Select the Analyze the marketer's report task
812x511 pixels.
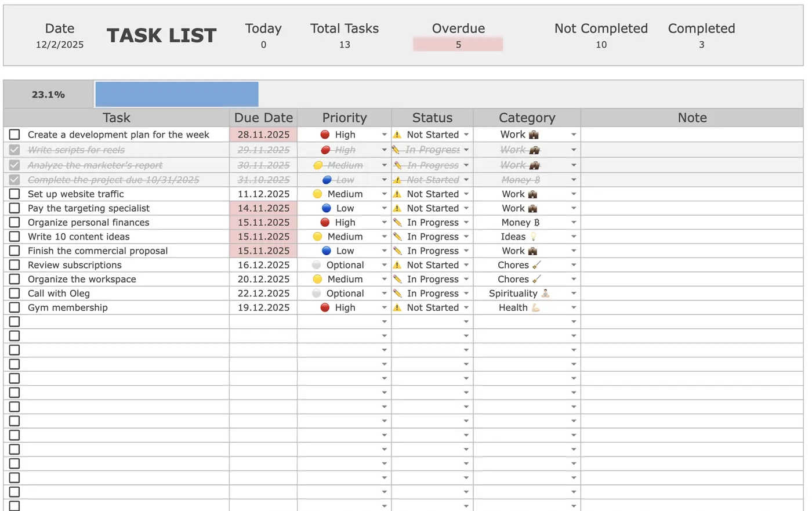click(95, 165)
